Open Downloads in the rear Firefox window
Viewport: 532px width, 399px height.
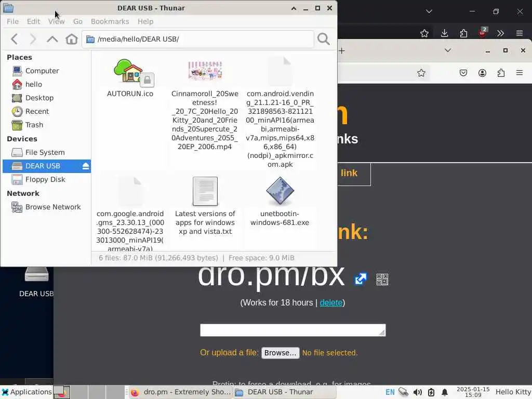[x=445, y=33]
